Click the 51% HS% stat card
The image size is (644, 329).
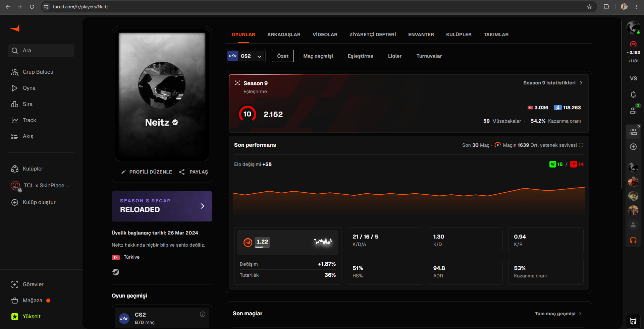pyautogui.click(x=384, y=272)
